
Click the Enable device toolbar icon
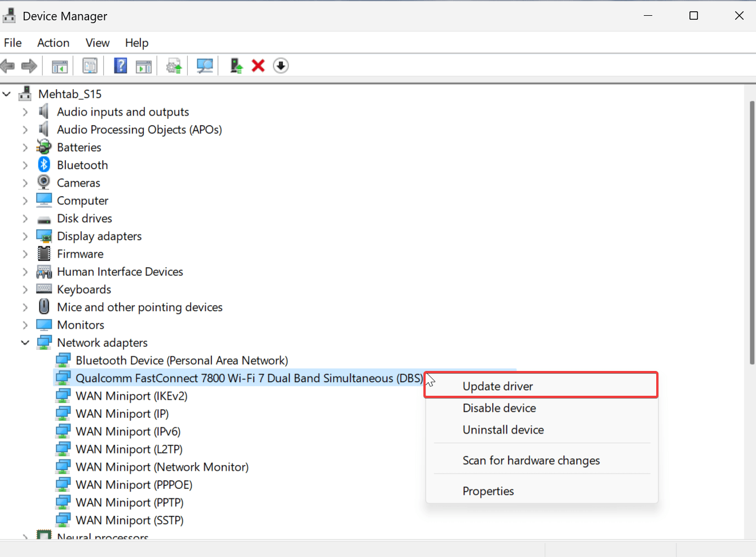coord(236,66)
